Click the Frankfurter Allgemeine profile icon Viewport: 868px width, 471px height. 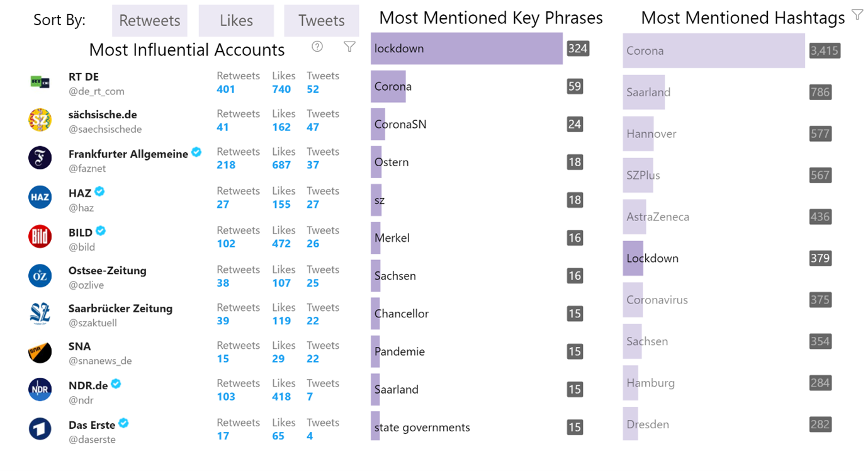click(x=40, y=157)
